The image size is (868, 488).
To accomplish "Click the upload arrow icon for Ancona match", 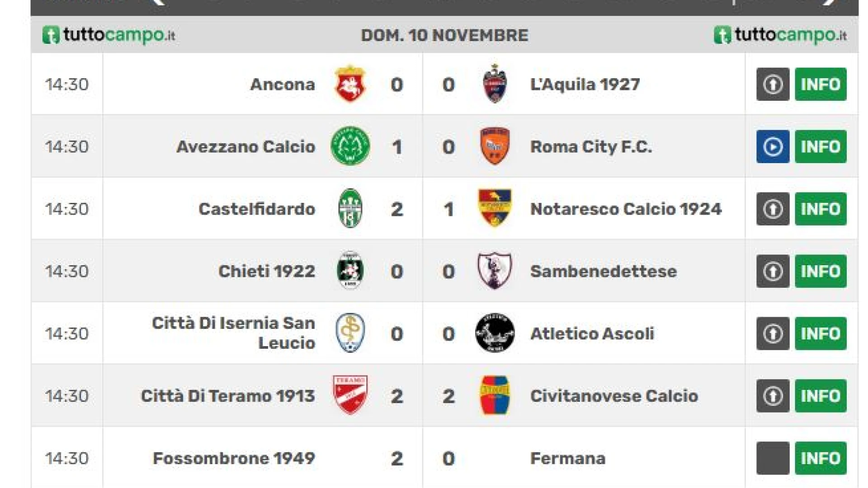I will point(773,84).
